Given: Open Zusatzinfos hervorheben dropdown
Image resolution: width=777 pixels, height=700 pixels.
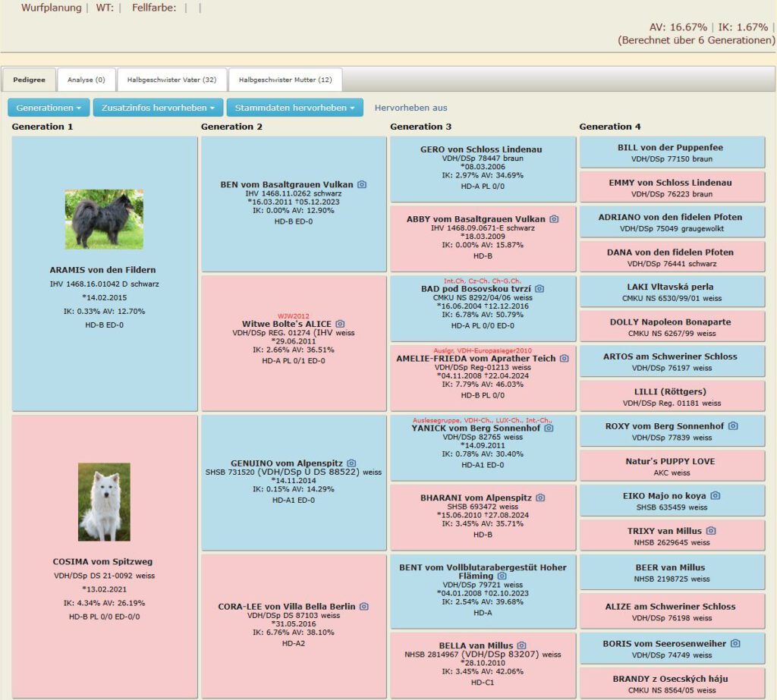Looking at the screenshot, I should tap(158, 108).
